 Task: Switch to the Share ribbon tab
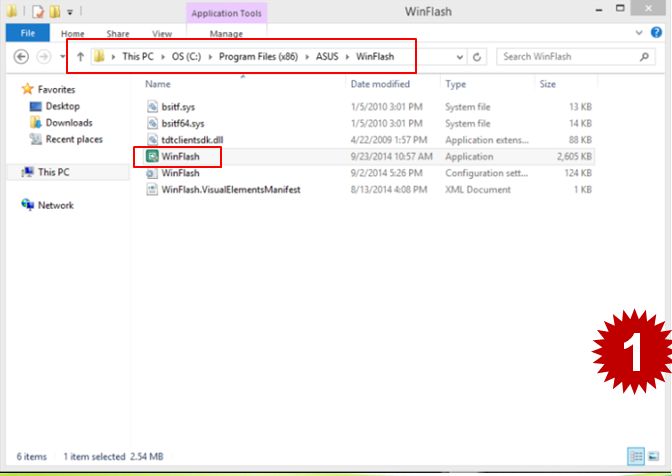pos(118,33)
